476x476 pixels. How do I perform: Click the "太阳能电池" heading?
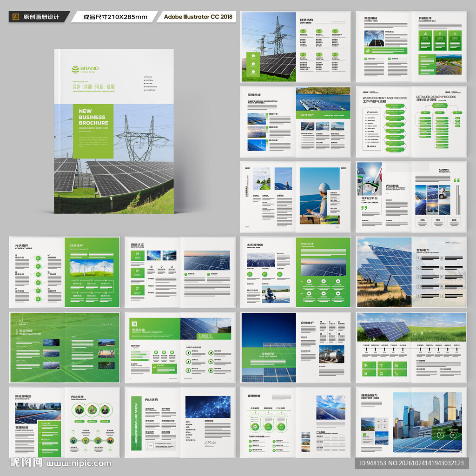point(255,245)
